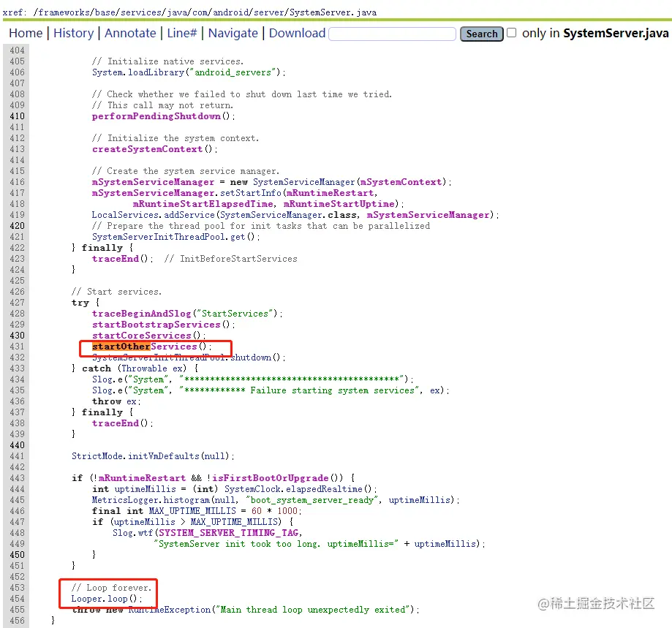Follow initVmDefaults method link
The width and height of the screenshot is (672, 628).
[x=164, y=456]
